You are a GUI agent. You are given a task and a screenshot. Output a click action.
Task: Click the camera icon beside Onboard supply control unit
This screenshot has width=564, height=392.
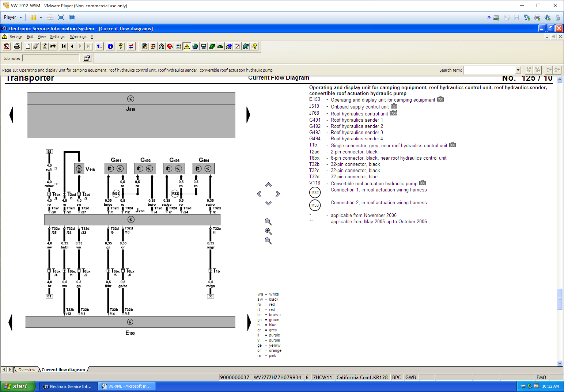394,106
